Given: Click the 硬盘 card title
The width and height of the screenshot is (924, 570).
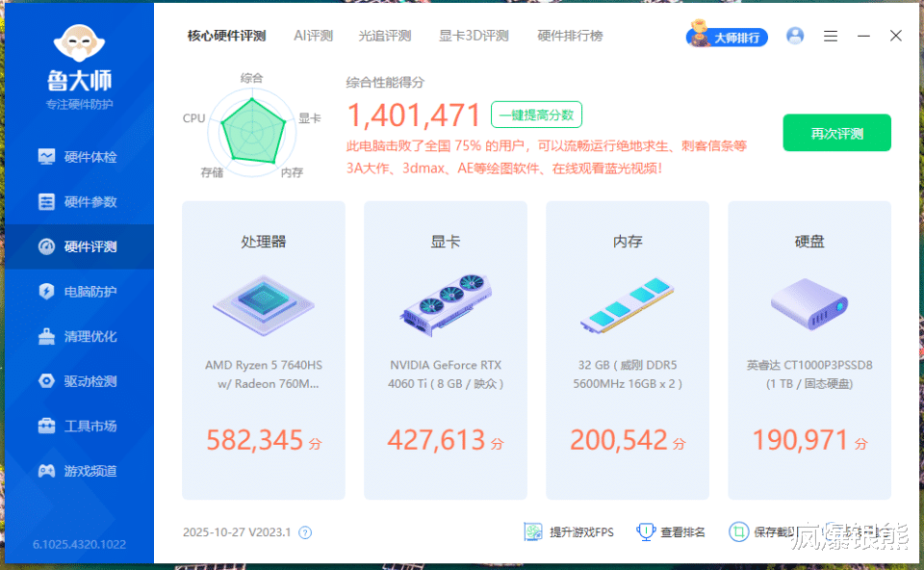Looking at the screenshot, I should tap(809, 241).
